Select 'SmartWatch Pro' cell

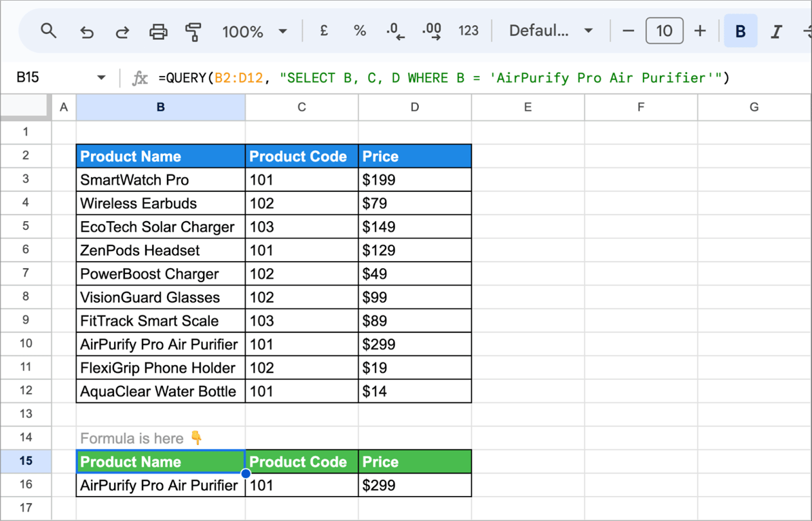click(x=160, y=180)
